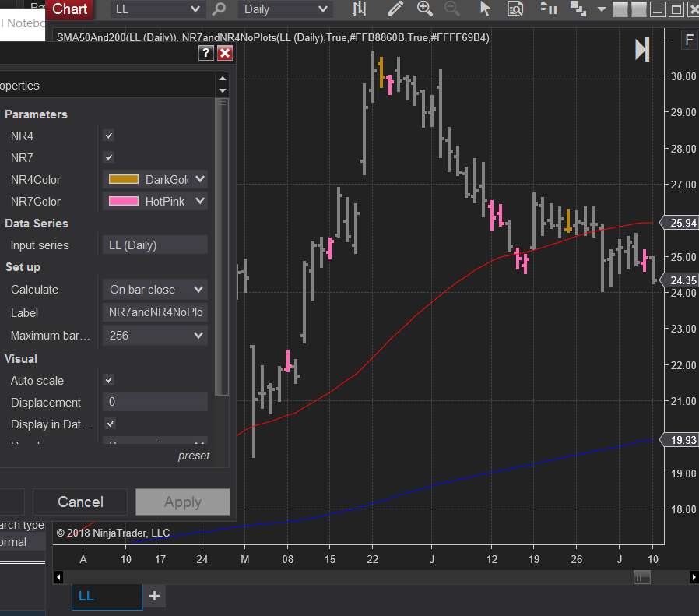
Task: Click the horizontal chart scrollbar thumb
Action: point(642,577)
